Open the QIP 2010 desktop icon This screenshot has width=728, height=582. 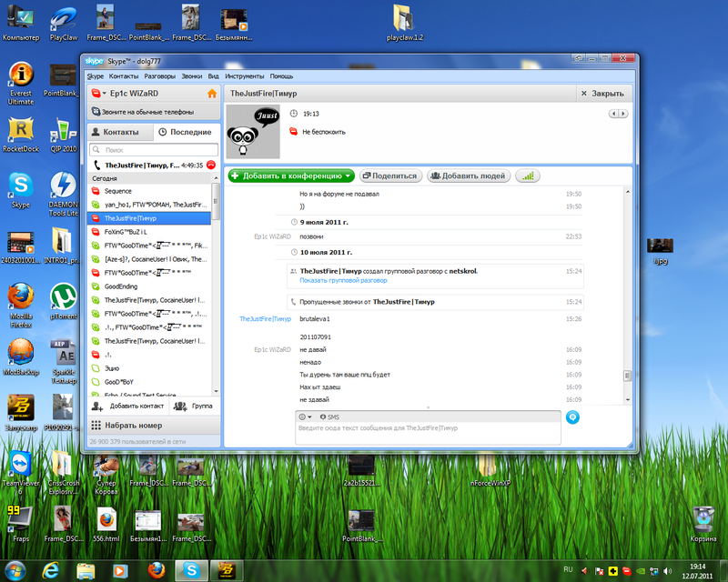(x=63, y=135)
